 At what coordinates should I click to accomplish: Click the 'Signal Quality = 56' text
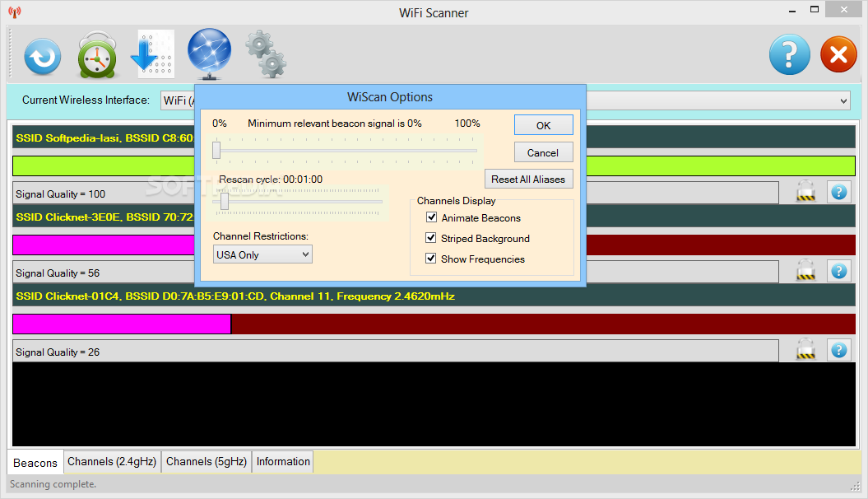point(58,273)
